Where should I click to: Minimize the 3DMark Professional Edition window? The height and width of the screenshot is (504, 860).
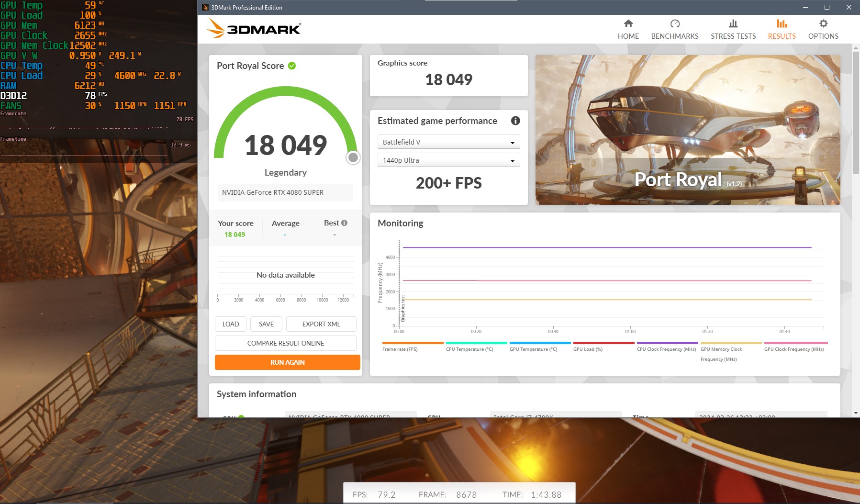click(x=805, y=7)
